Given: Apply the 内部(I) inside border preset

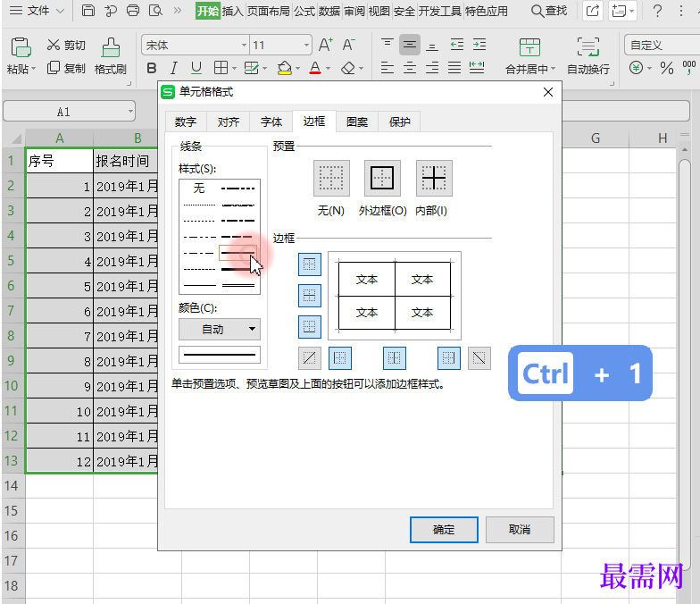Looking at the screenshot, I should click(x=434, y=179).
